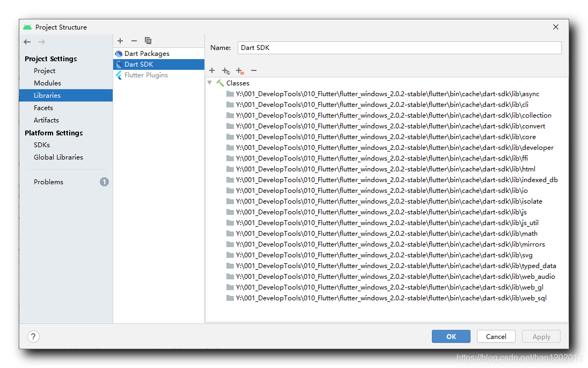Click the exclude roots plus icon
Viewport: 588px width, 368px height.
point(240,70)
